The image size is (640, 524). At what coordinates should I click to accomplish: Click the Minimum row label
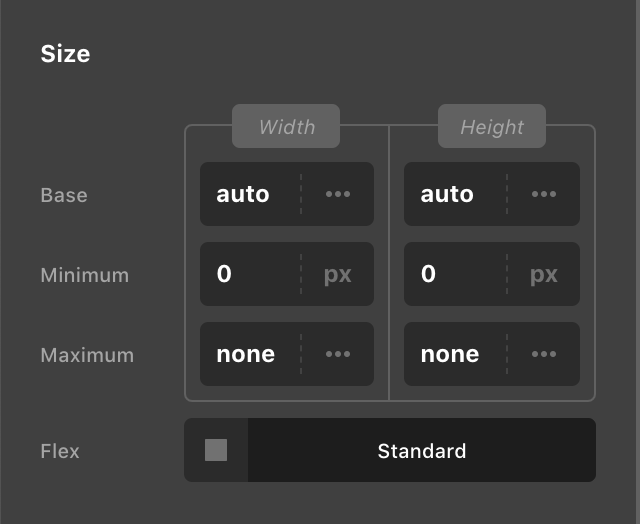(x=85, y=275)
